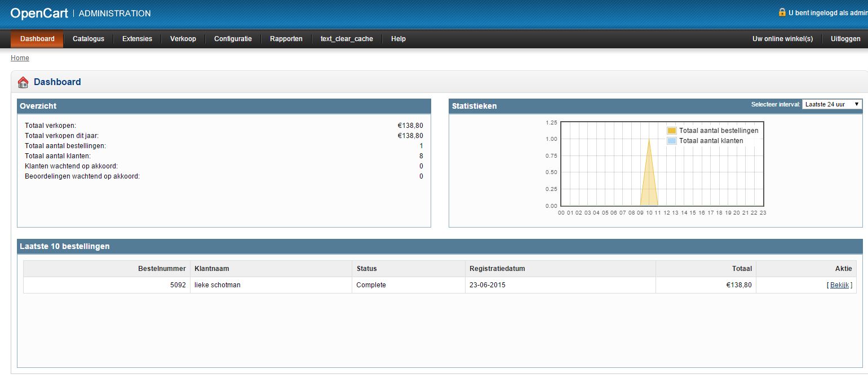Click text_clear_cache menu item
The height and width of the screenshot is (378, 868).
[x=347, y=39]
